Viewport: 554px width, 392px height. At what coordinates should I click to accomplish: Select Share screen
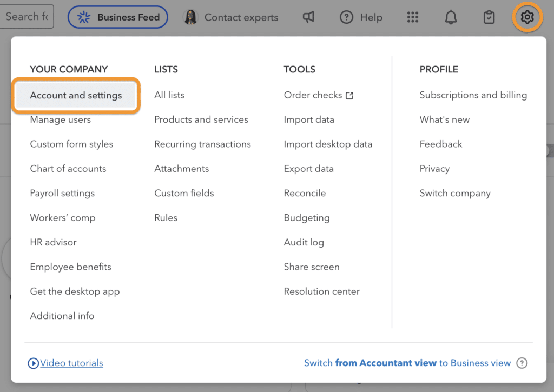click(x=312, y=267)
